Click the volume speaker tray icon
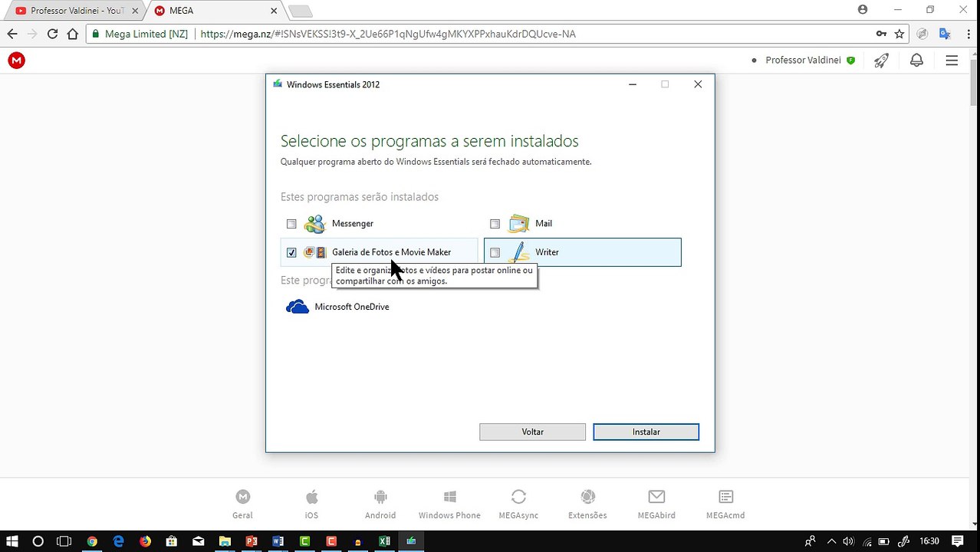980x552 pixels. pyautogui.click(x=849, y=541)
